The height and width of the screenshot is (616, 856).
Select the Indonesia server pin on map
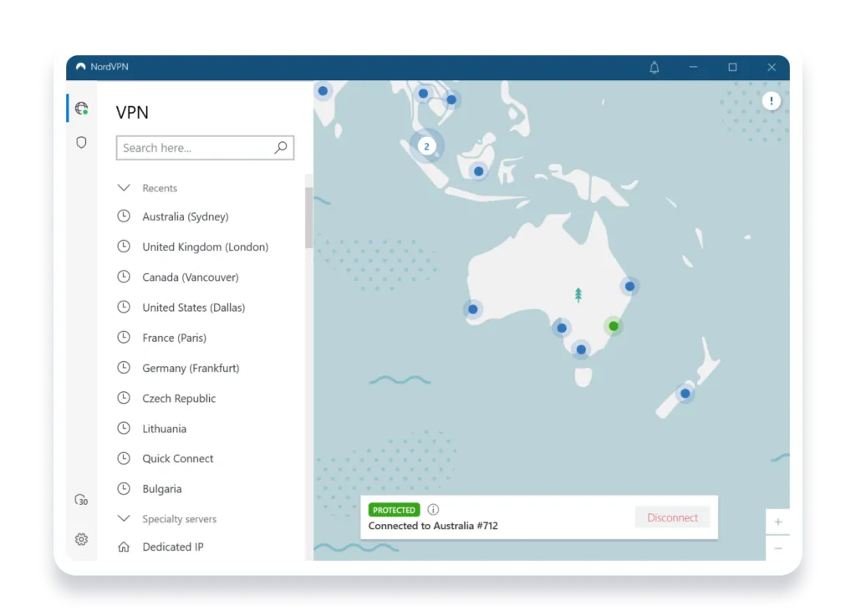coord(478,171)
